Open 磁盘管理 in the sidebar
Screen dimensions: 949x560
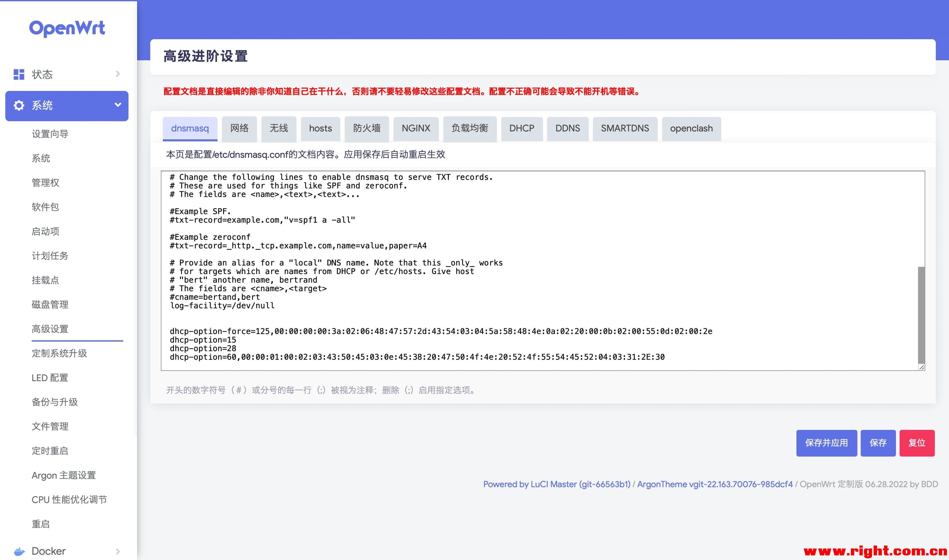click(x=50, y=304)
